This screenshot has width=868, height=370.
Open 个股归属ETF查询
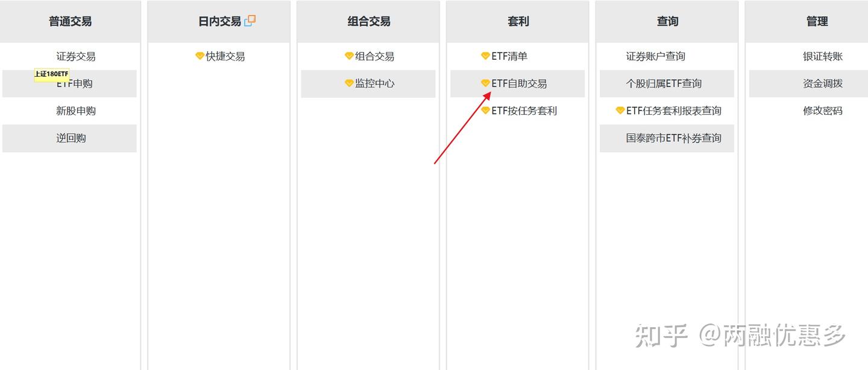[667, 84]
